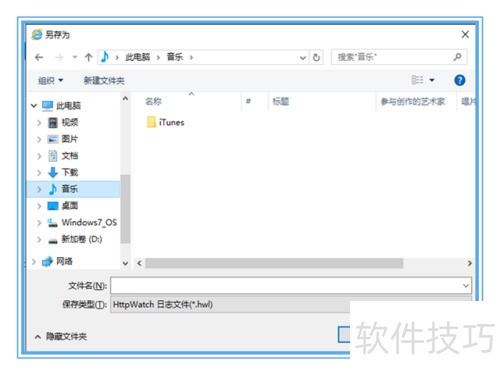The height and width of the screenshot is (375, 500).
Task: Click the sidebar scroll up arrow
Action: [125, 99]
